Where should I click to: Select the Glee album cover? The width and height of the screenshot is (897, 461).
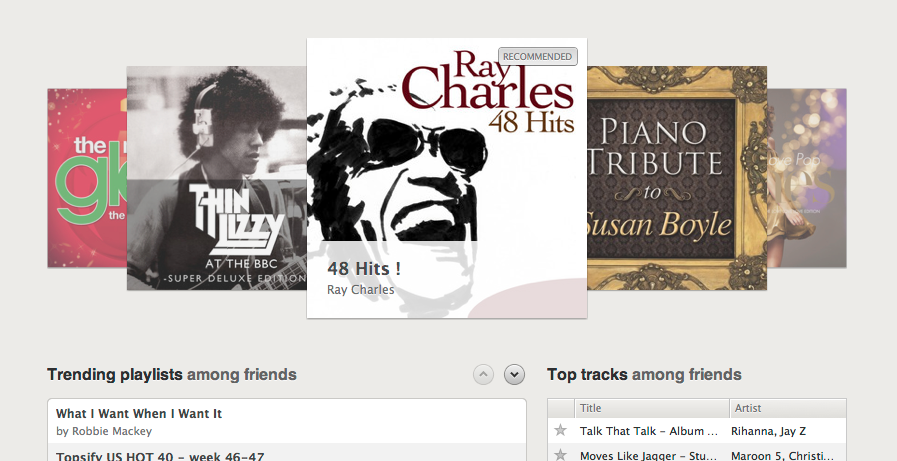click(x=87, y=178)
